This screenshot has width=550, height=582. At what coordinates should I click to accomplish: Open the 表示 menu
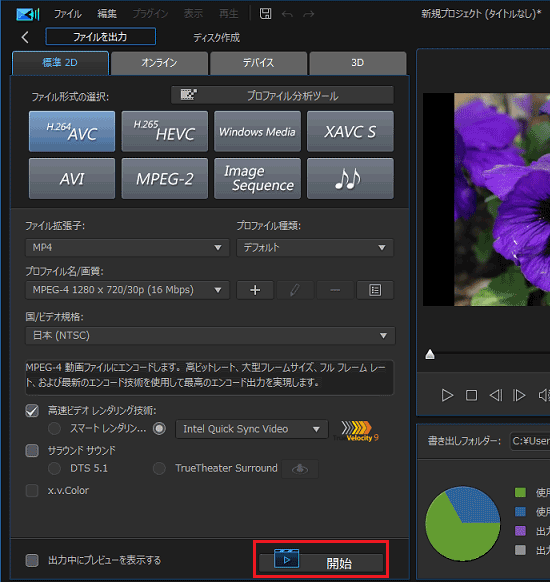click(193, 14)
